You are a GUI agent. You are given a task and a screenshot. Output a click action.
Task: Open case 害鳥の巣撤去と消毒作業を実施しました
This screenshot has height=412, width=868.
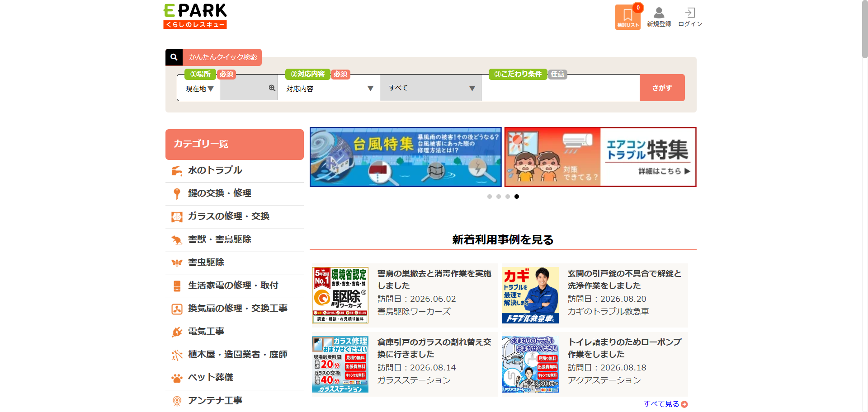pos(405,295)
